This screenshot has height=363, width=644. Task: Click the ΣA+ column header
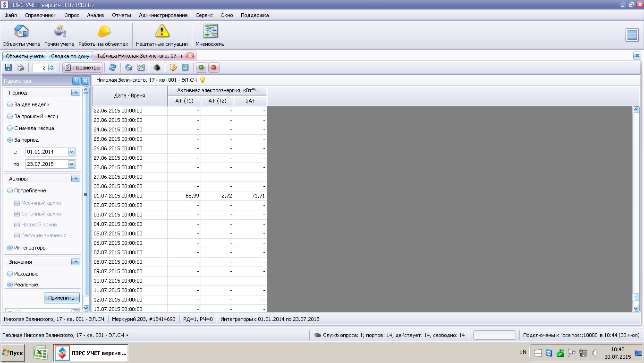[x=251, y=101]
